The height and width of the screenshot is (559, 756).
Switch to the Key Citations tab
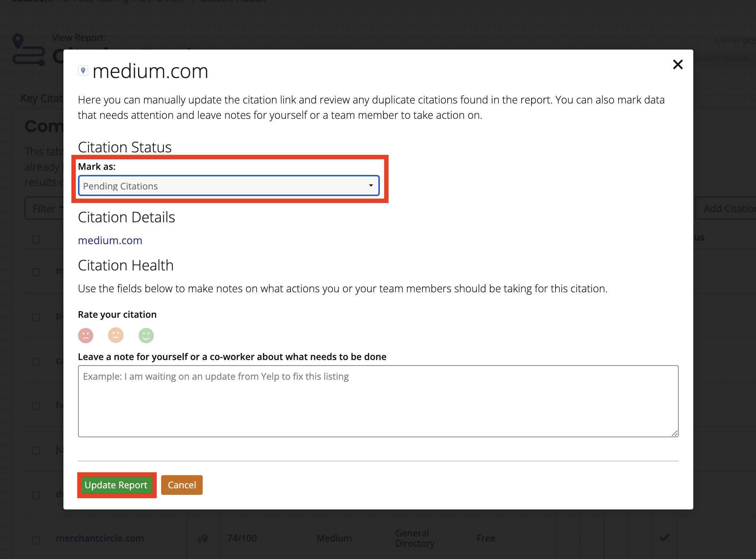[42, 98]
